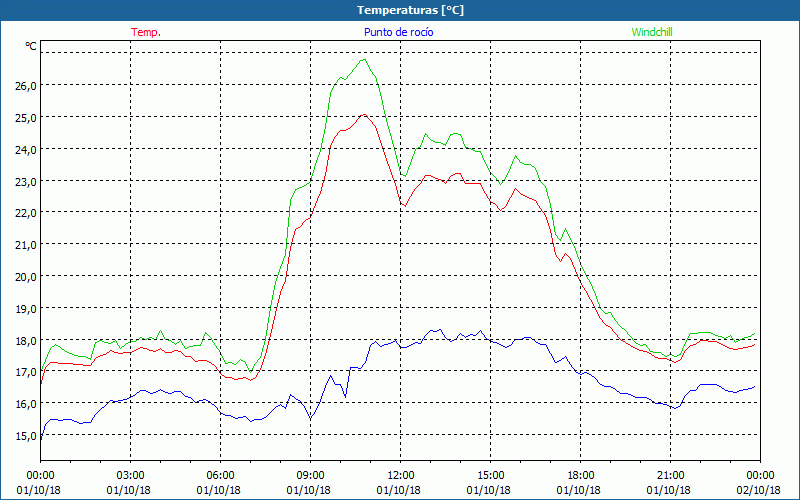Click the blue dew point dip at 09:00
This screenshot has width=800, height=500.
(x=310, y=419)
